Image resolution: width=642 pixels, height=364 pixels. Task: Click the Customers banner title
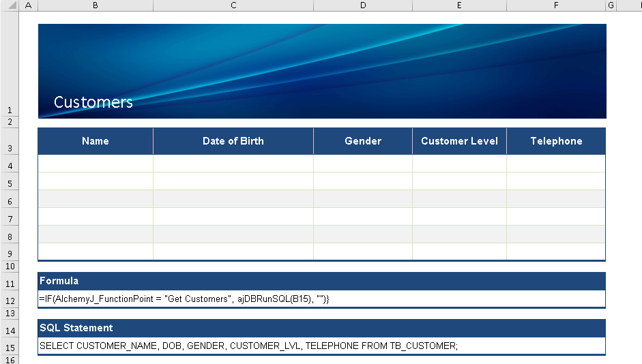[x=93, y=102]
